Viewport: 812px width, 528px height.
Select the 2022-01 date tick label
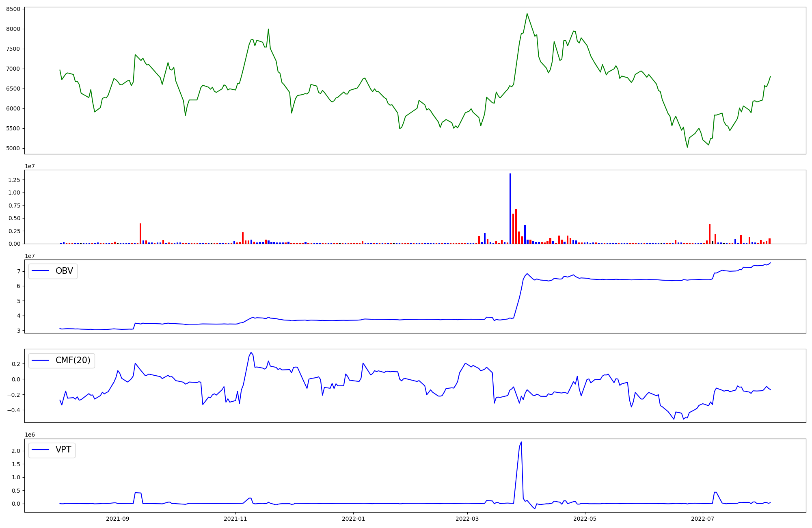[x=353, y=519]
